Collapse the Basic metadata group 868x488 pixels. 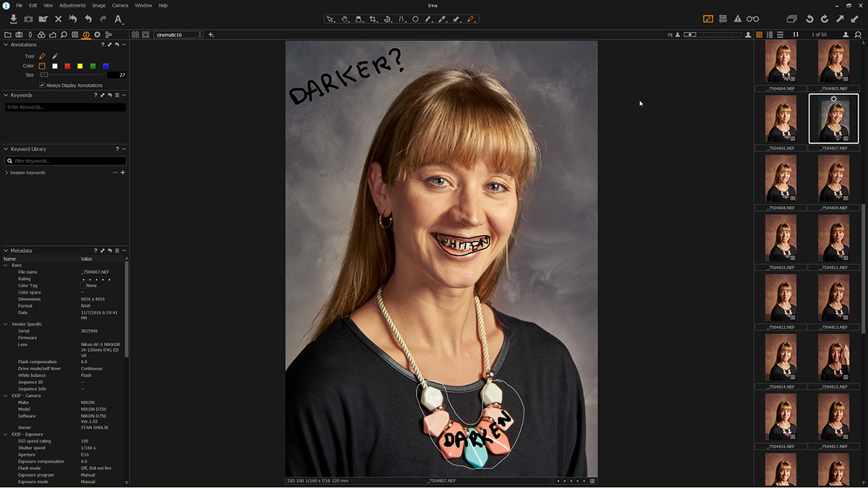point(7,265)
